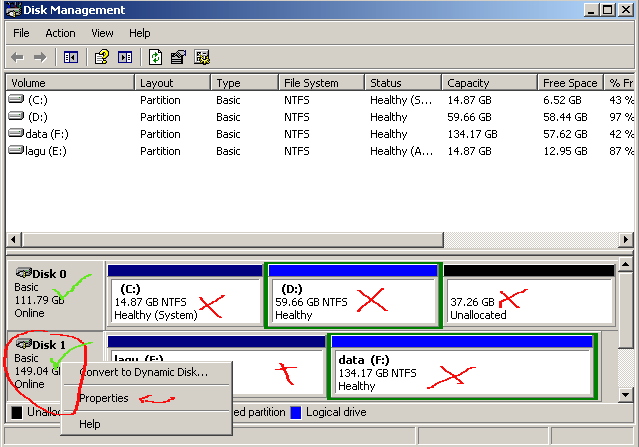Toggle the console tree pane icon
The height and width of the screenshot is (447, 639).
point(71,57)
